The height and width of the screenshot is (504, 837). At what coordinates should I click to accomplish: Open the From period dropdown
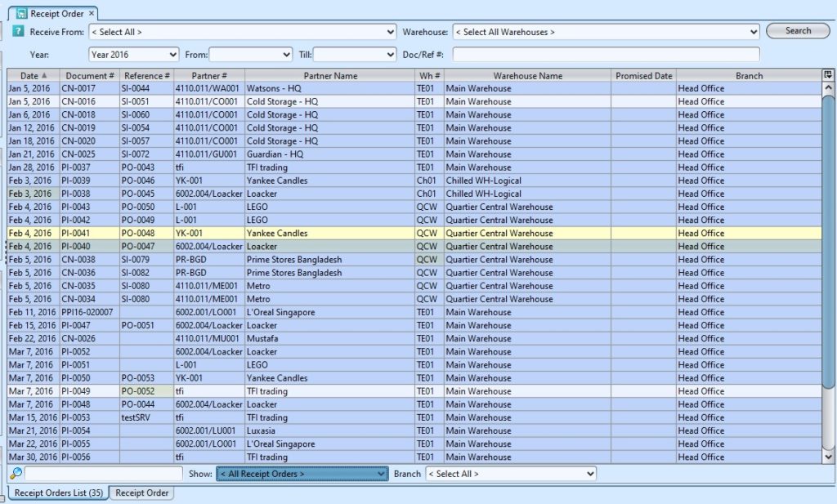pyautogui.click(x=251, y=55)
